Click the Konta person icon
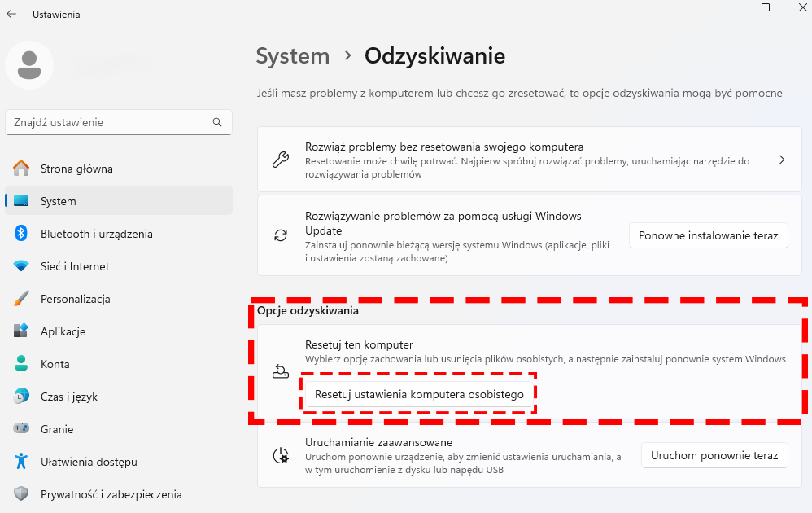 coord(21,363)
